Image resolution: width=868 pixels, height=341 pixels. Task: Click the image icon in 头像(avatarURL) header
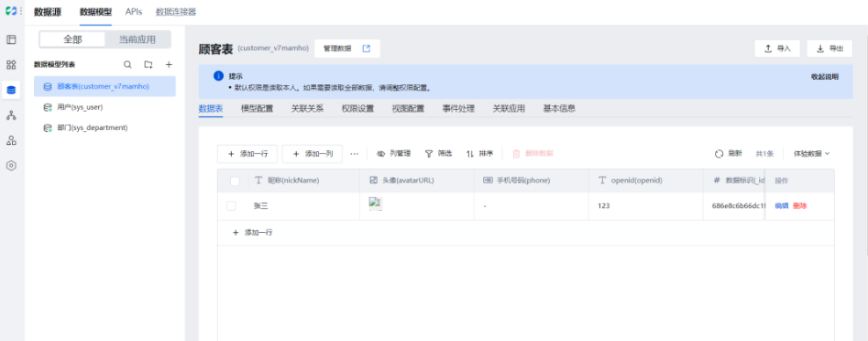(x=373, y=181)
